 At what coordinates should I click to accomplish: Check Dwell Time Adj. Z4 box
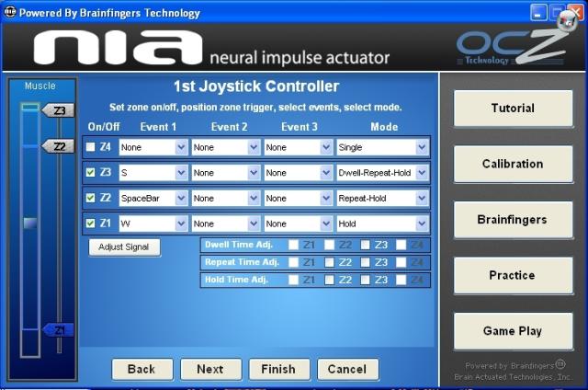click(401, 245)
